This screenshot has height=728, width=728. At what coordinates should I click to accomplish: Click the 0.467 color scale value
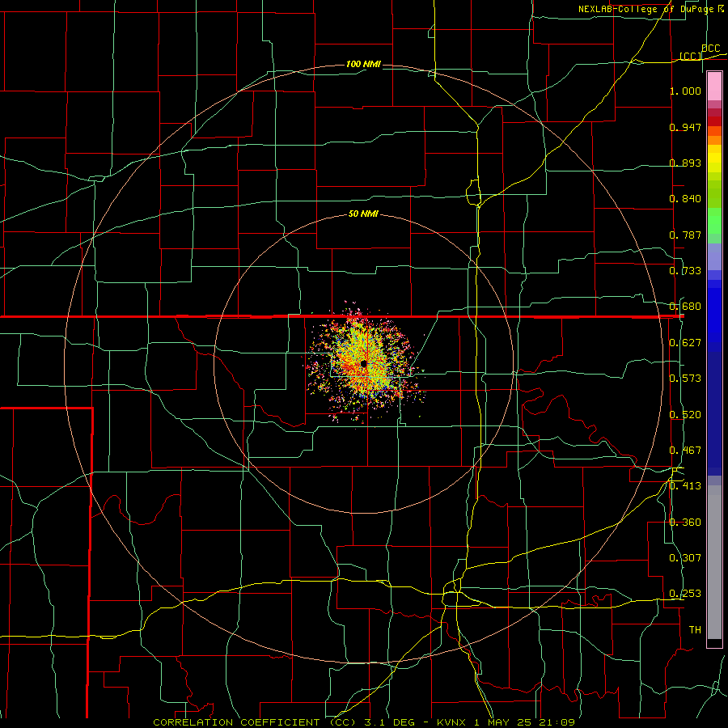pyautogui.click(x=685, y=451)
